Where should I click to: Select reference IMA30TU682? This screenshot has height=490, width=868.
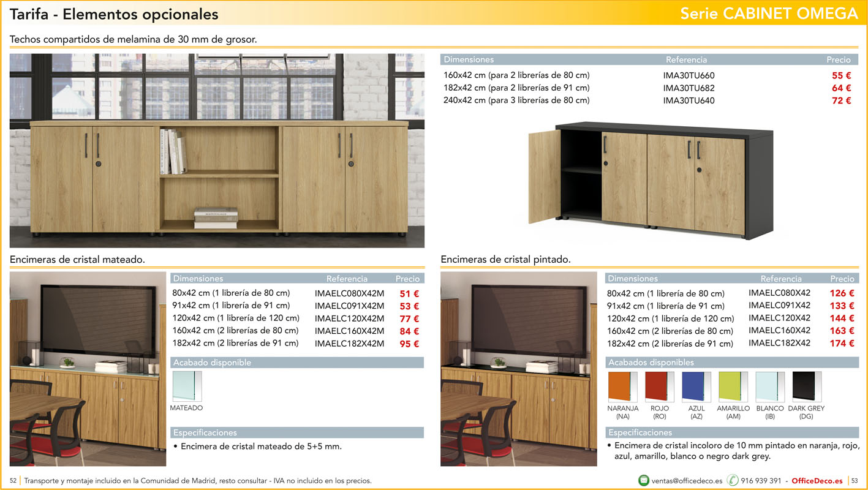(x=689, y=88)
